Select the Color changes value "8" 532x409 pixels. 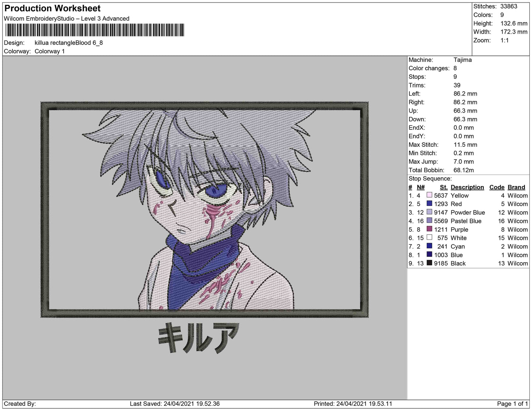coord(455,68)
